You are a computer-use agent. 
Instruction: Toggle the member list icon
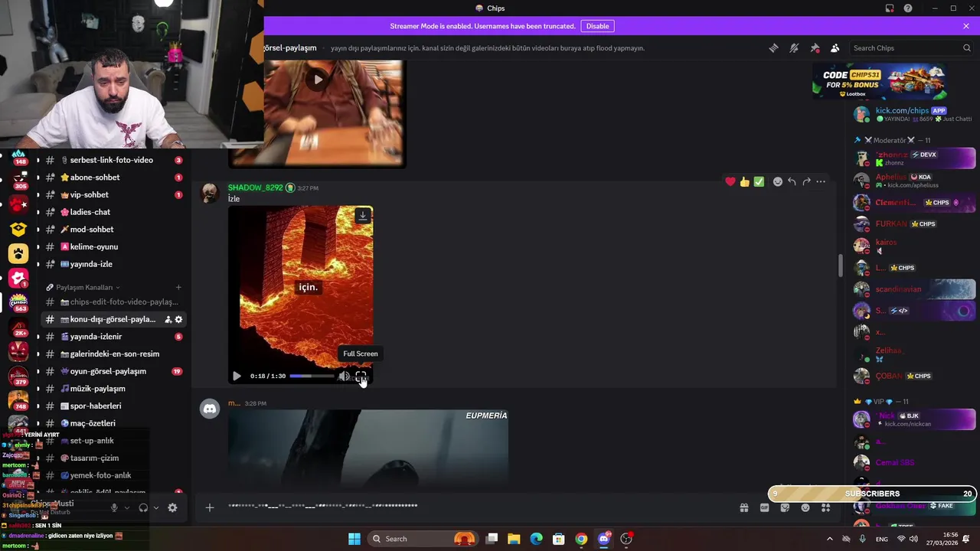[x=835, y=48]
